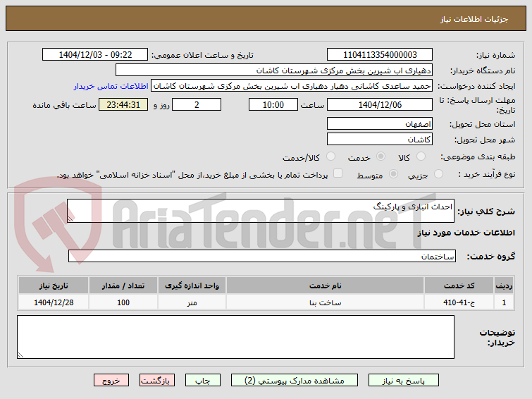
Task: Click the طبقه بندی موضوعی label
Action: coord(478,157)
